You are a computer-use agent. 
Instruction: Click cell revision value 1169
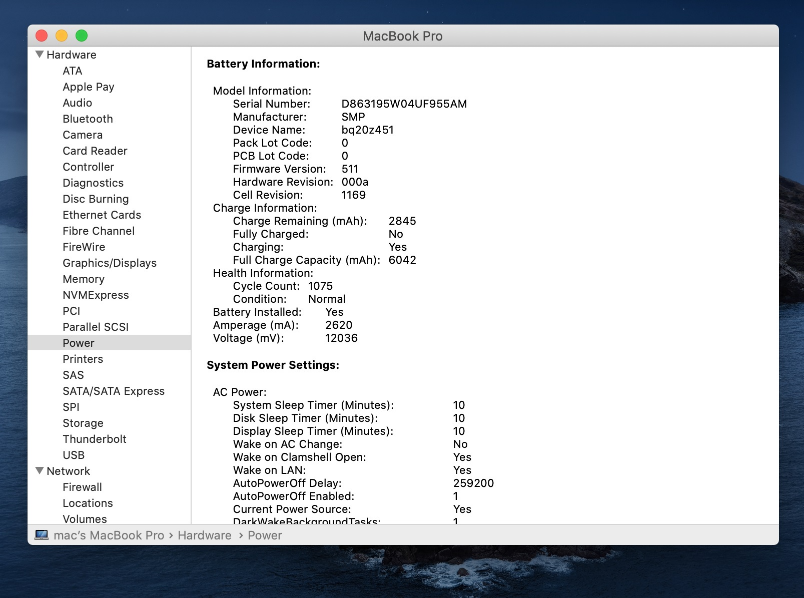click(x=353, y=195)
